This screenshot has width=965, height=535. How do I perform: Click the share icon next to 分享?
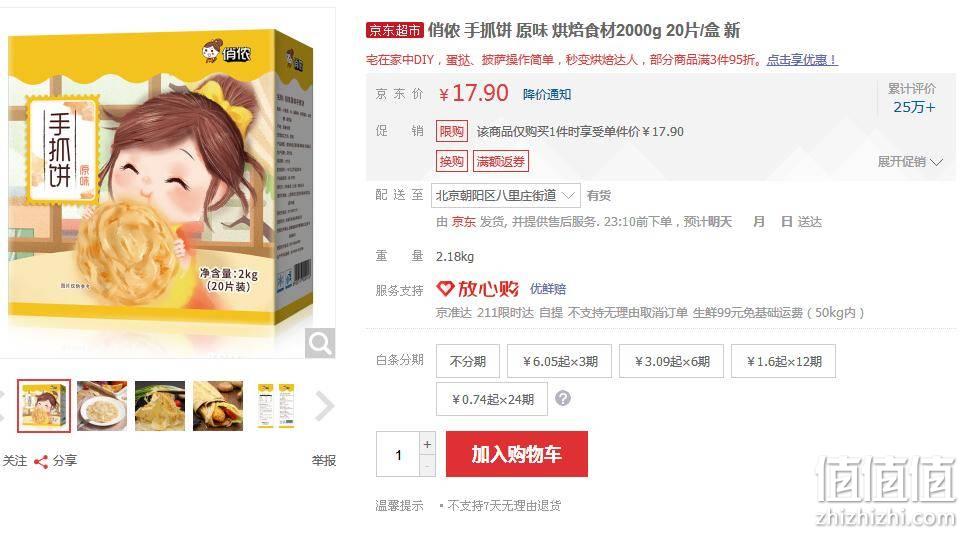pos(41,462)
